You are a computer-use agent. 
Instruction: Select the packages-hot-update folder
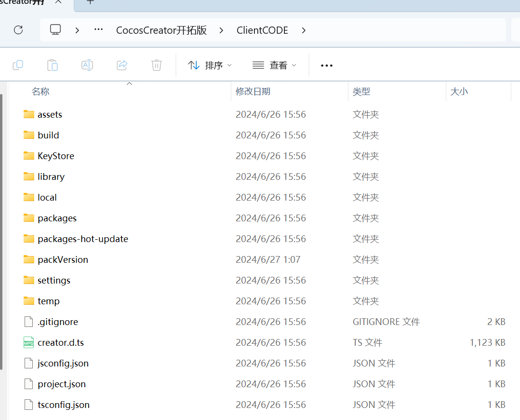82,239
